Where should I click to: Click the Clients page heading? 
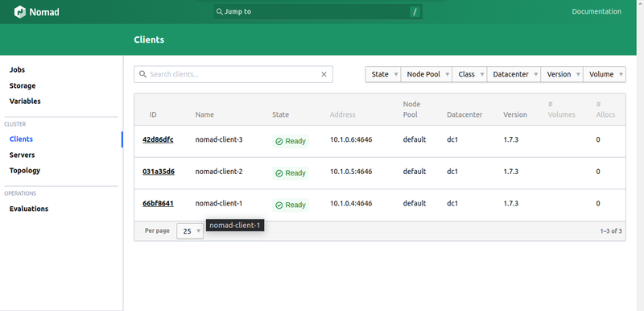(149, 39)
